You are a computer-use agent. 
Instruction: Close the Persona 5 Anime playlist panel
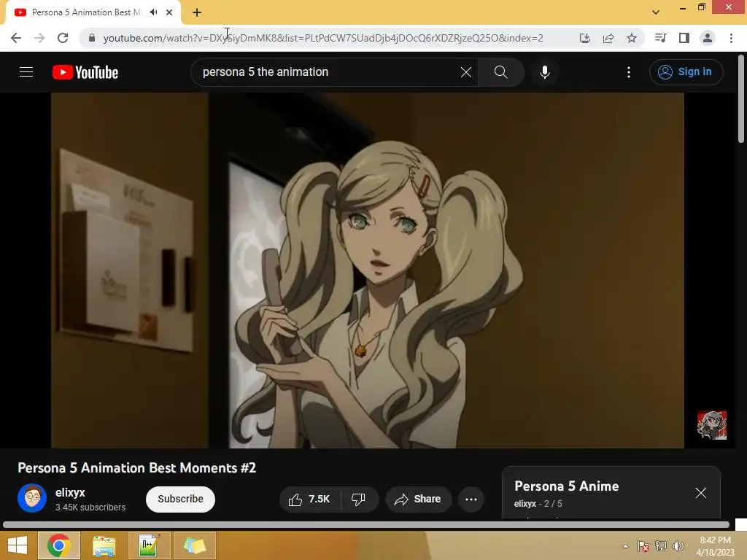701,493
